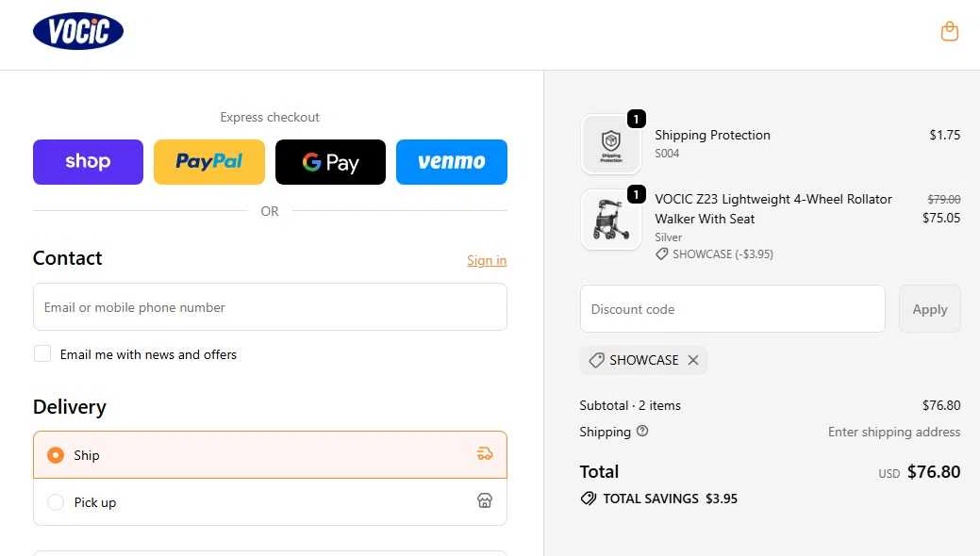This screenshot has width=980, height=556.
Task: Click the S004 variant label
Action: coord(667,154)
